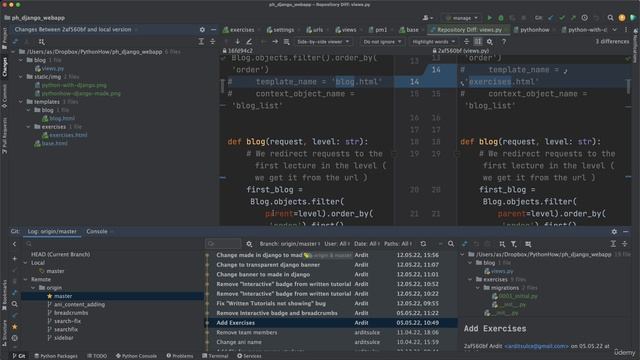Open the go to changed file list icon

click(x=287, y=42)
